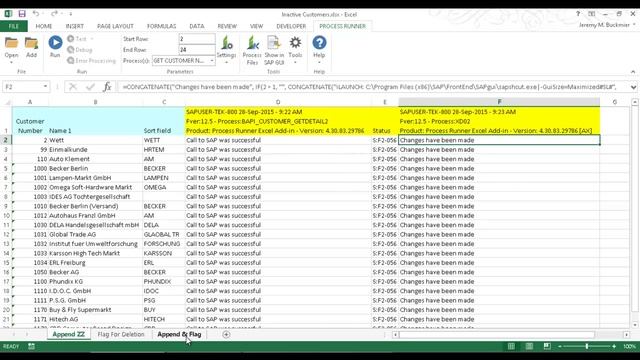Confirm formula entry with check mark icon
The image size is (640, 360).
click(90, 87)
